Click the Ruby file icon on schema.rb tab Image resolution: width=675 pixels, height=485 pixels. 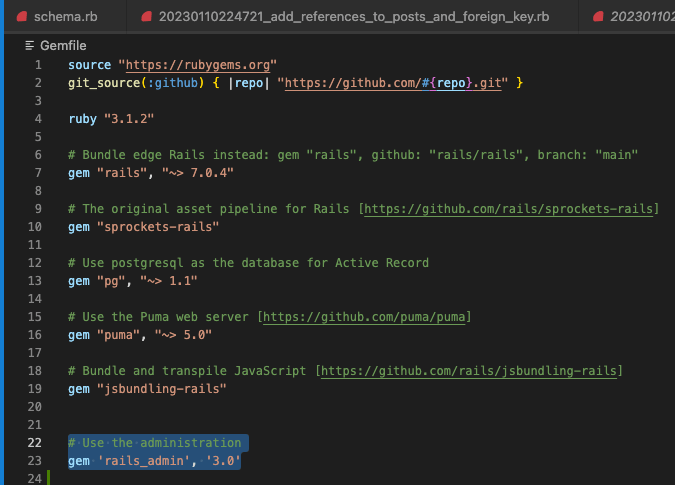(x=22, y=16)
